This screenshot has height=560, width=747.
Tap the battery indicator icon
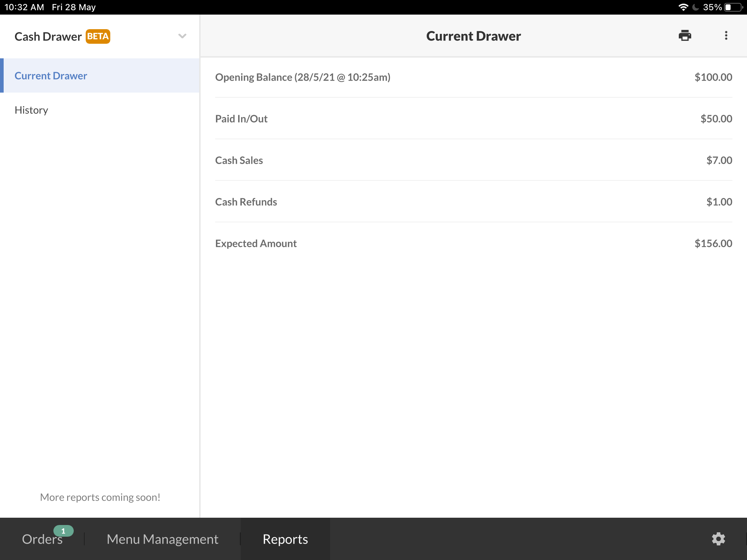tap(733, 7)
